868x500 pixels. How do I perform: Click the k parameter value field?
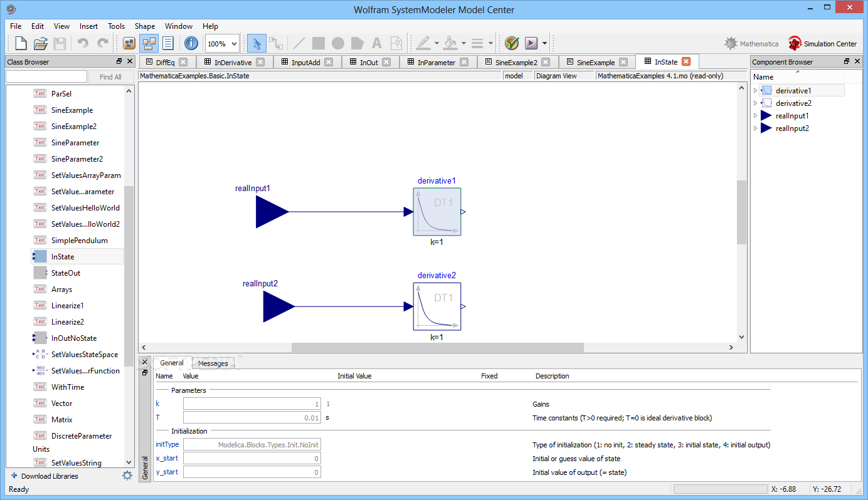(x=252, y=404)
